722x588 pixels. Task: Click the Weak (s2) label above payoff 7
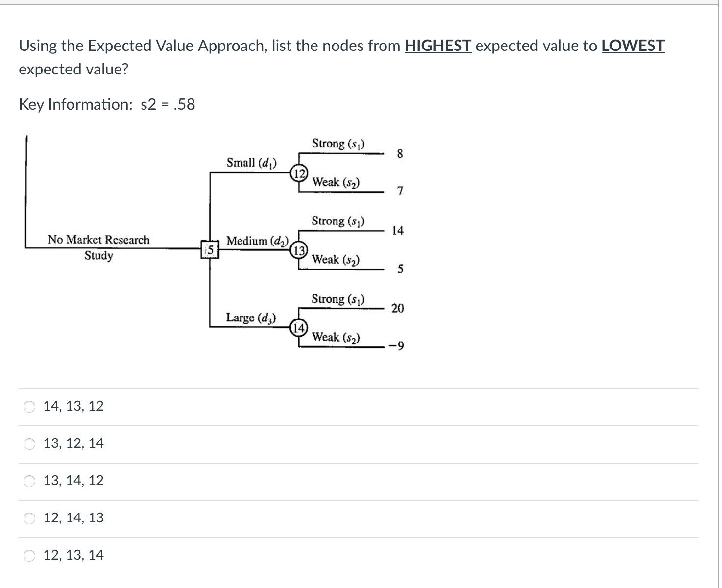[337, 183]
